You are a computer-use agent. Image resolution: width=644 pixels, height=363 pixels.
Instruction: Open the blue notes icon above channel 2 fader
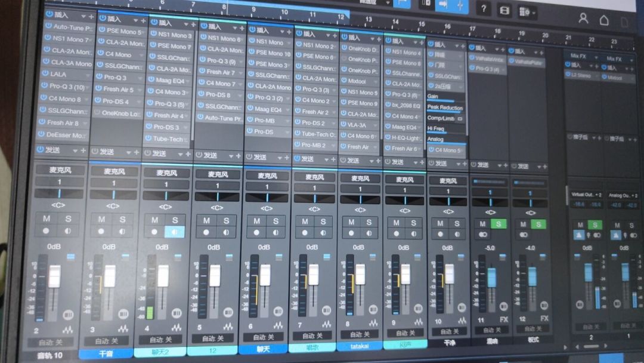click(70, 257)
